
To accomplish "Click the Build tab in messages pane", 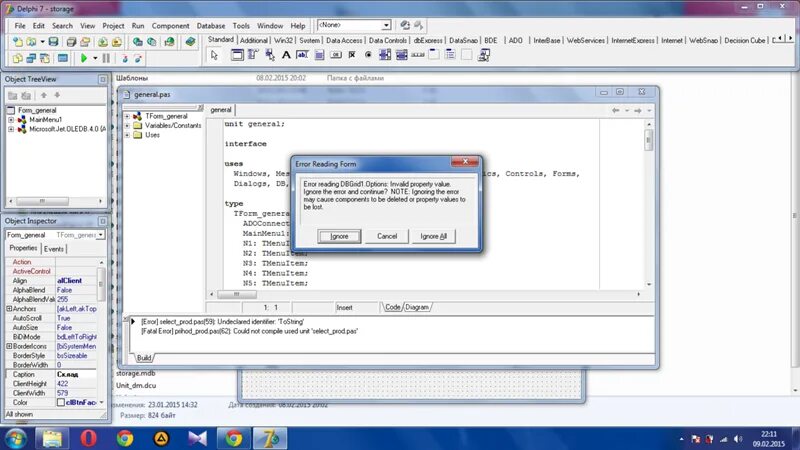I will [144, 358].
